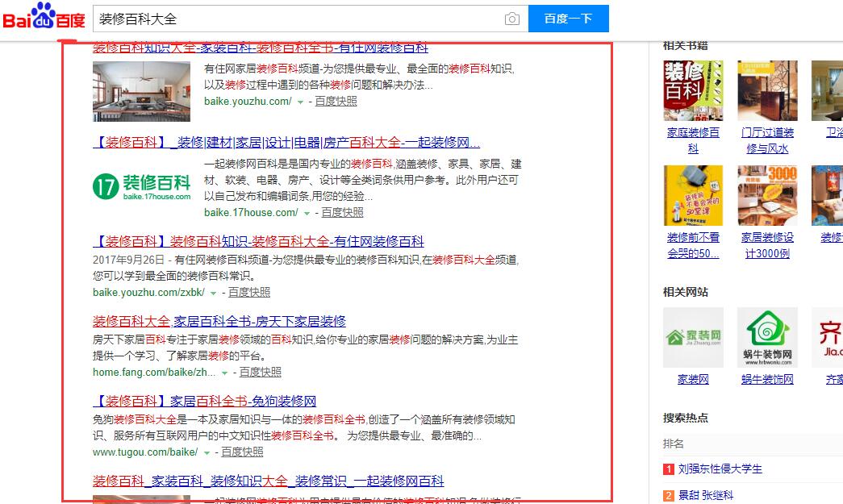Viewport: 843px width, 504px height.
Task: Open camera image search icon
Action: pos(511,19)
